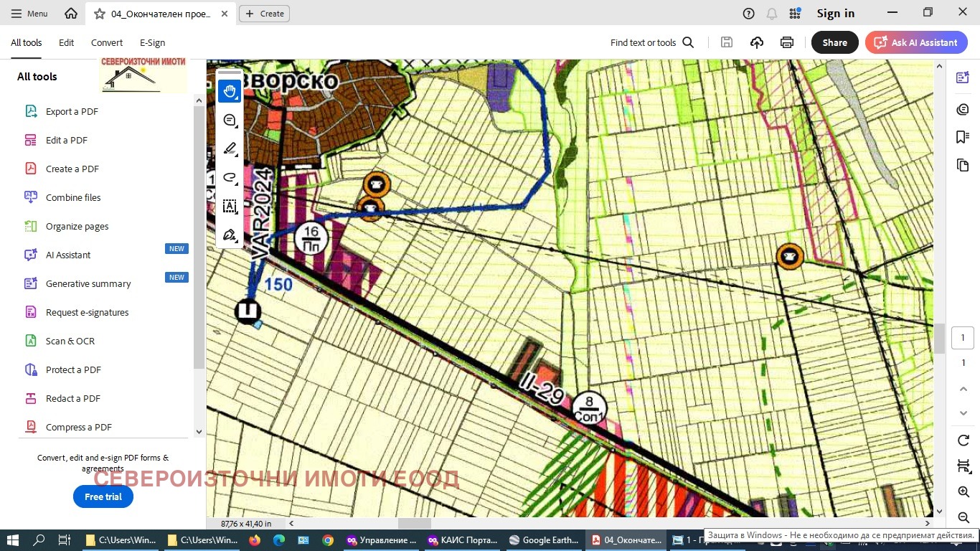Open the Bookmarks panel in right sidebar
Viewport: 980px width, 551px height.
[x=963, y=137]
